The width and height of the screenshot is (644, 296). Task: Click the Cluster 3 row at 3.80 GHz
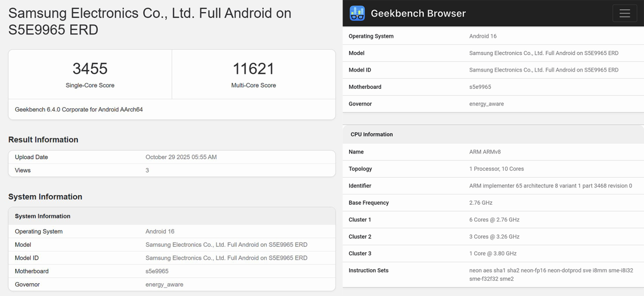493,254
